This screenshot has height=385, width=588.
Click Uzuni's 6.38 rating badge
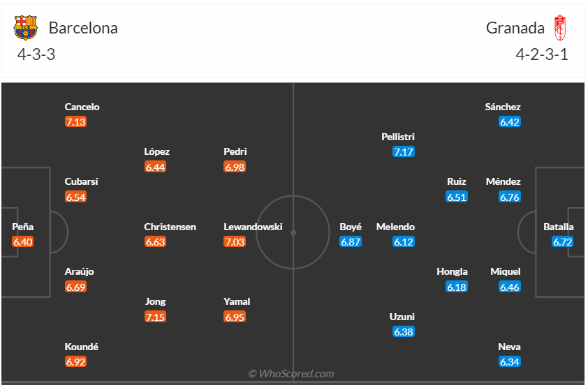click(404, 332)
